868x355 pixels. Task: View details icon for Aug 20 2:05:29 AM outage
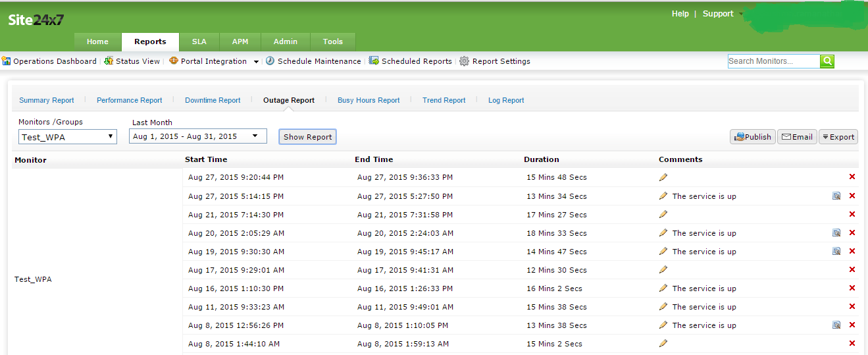pos(836,233)
